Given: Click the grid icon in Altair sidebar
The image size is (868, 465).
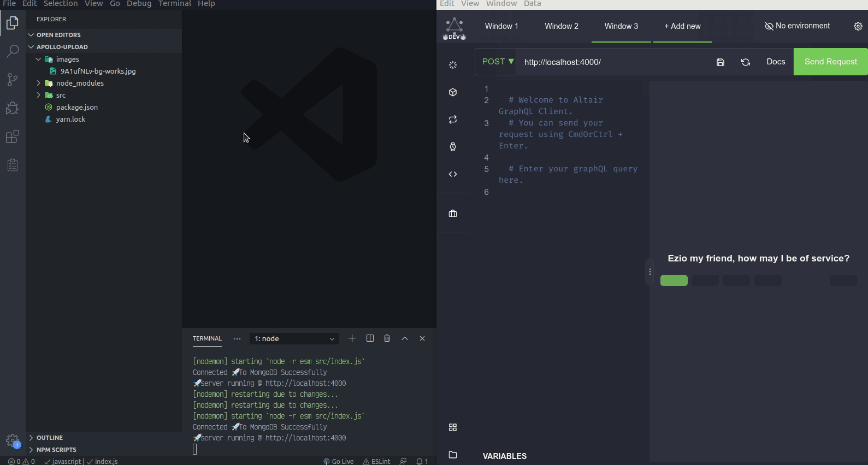Looking at the screenshot, I should point(453,427).
